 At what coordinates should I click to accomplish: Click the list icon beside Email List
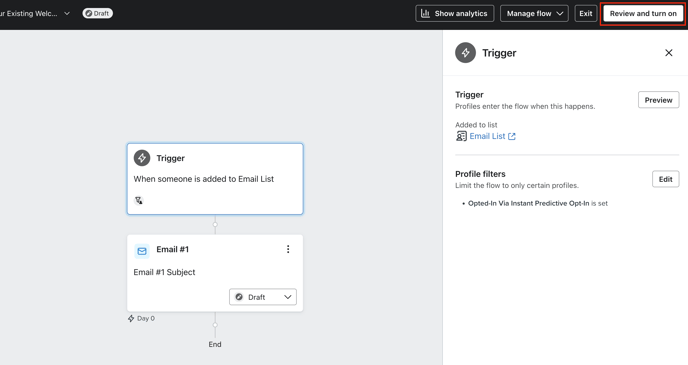coord(461,136)
